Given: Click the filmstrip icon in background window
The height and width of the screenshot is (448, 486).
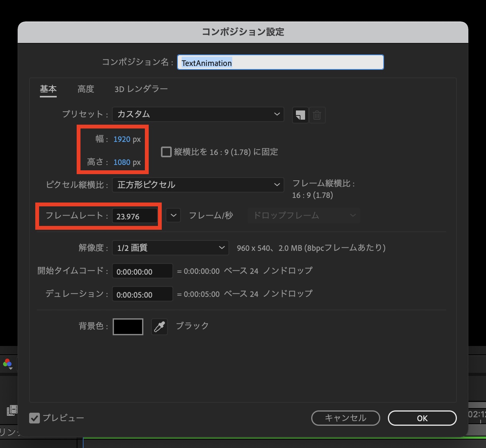Looking at the screenshot, I should 12,410.
